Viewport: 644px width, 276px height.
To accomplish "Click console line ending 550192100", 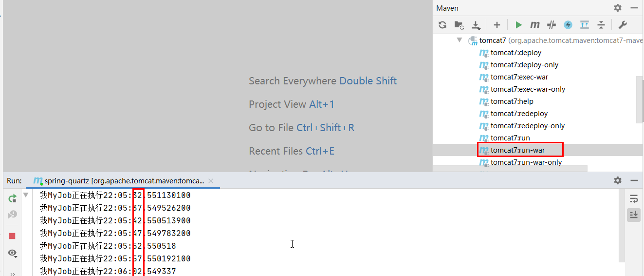I will coord(115,259).
